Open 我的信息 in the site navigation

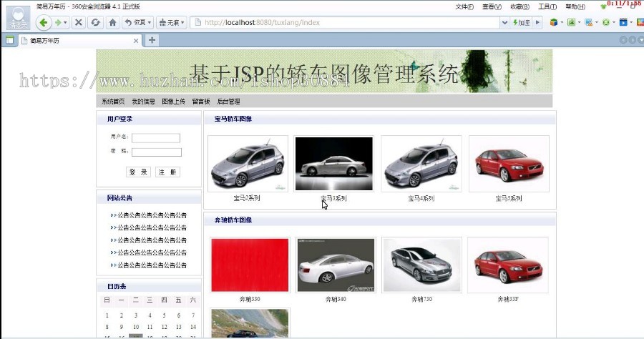pyautogui.click(x=143, y=102)
